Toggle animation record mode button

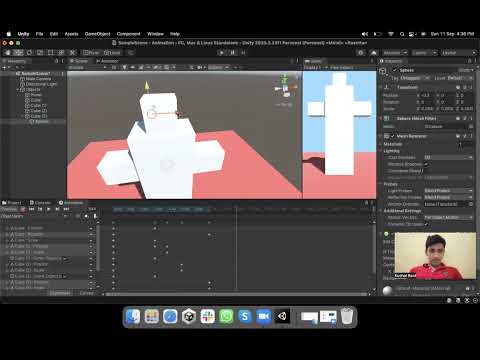click(23, 209)
